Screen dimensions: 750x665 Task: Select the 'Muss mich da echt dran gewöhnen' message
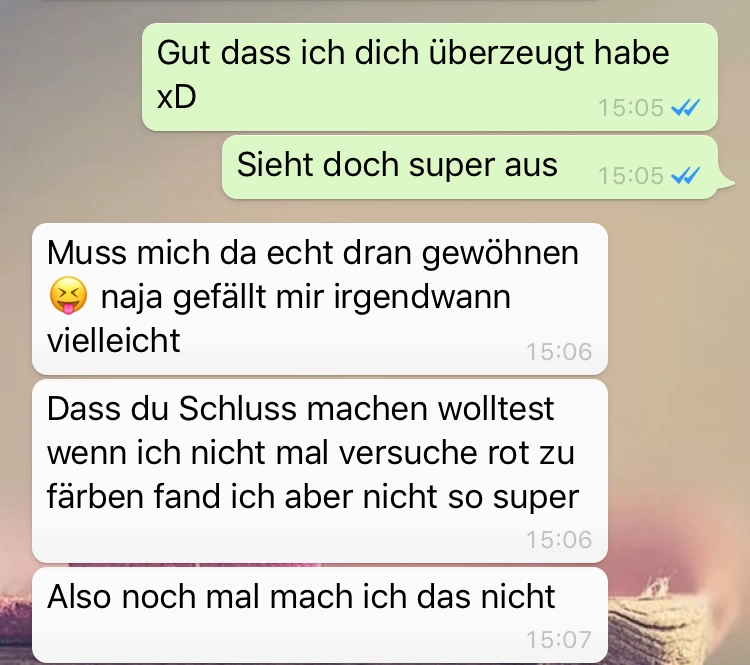pos(320,299)
